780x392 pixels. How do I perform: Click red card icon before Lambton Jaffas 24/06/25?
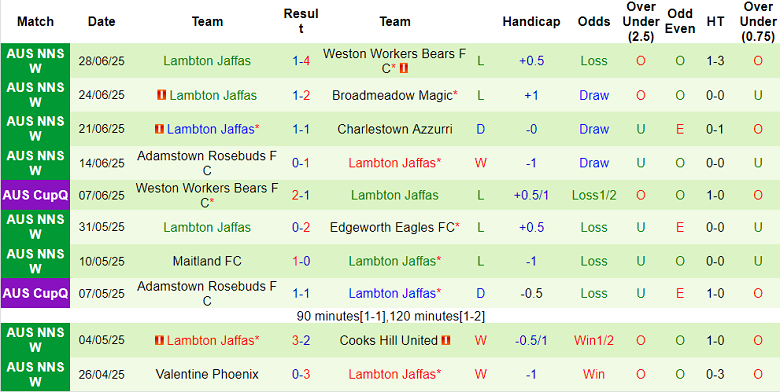[x=161, y=95]
